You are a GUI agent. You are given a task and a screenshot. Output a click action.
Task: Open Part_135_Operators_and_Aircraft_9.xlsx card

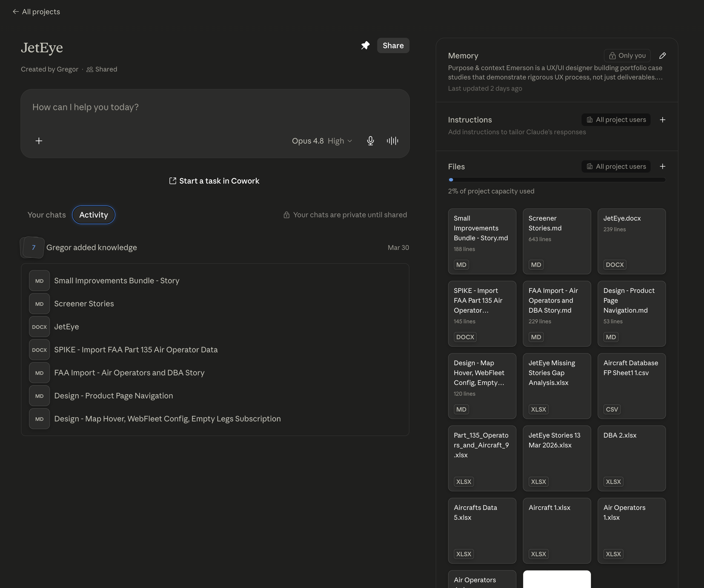click(482, 459)
